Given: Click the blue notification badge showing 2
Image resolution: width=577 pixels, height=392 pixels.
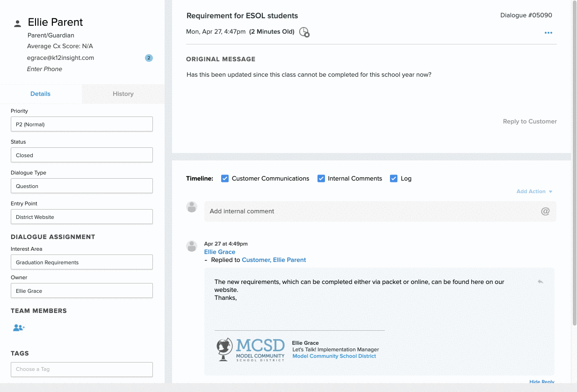Looking at the screenshot, I should click(149, 58).
